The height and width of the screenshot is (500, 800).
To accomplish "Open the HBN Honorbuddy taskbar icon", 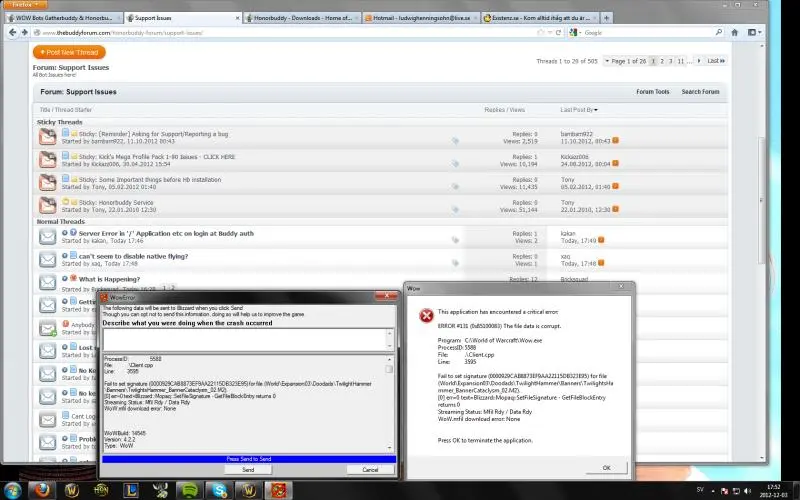I will [101, 490].
